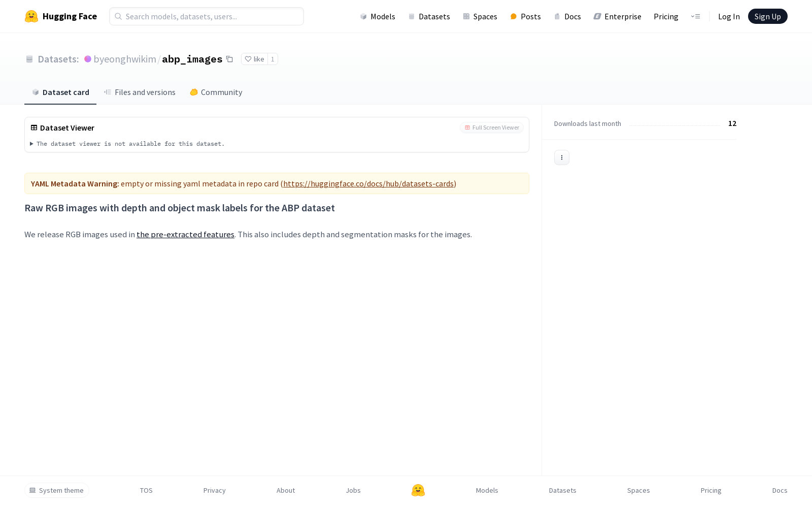The width and height of the screenshot is (812, 508).
Task: Open the Community tab
Action: [216, 92]
